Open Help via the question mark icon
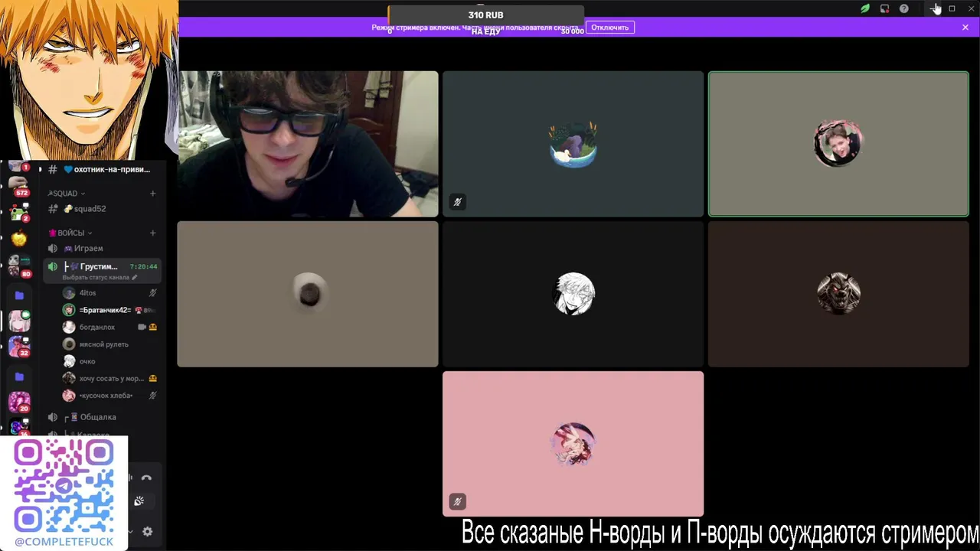980x551 pixels. [x=904, y=8]
